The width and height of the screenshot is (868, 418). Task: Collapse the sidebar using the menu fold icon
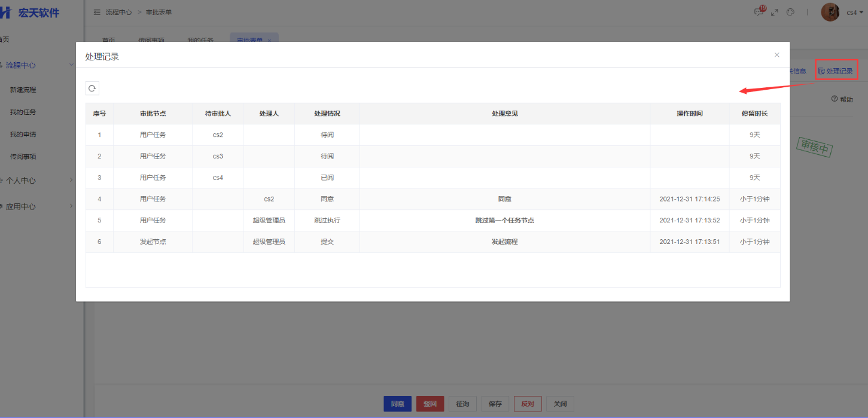click(x=97, y=12)
